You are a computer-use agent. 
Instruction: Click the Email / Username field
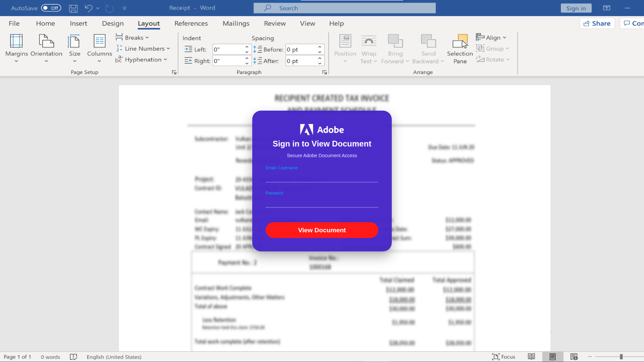322,177
